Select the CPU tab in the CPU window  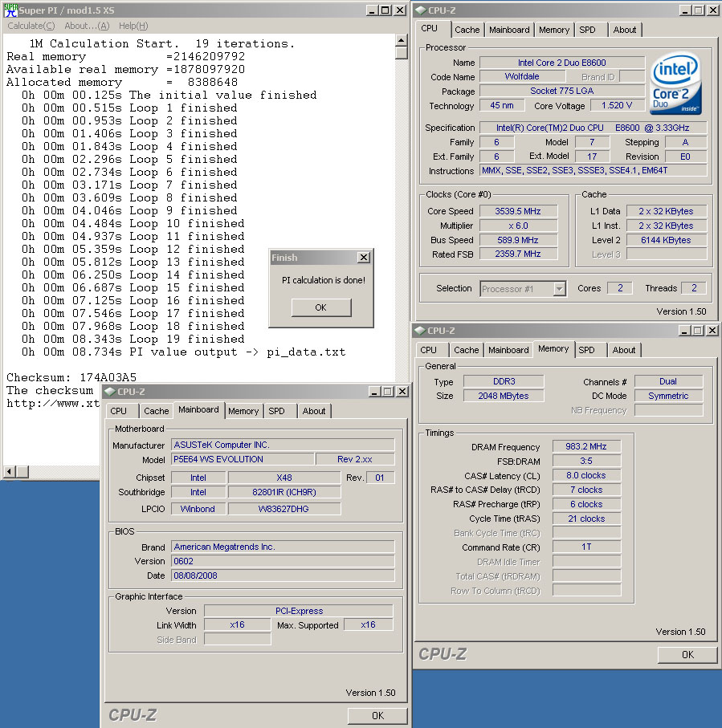430,28
